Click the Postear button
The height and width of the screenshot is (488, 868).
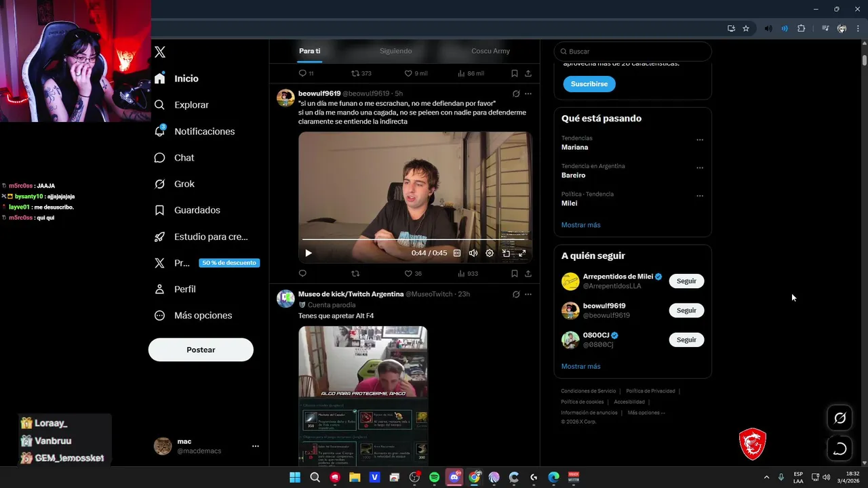(201, 350)
